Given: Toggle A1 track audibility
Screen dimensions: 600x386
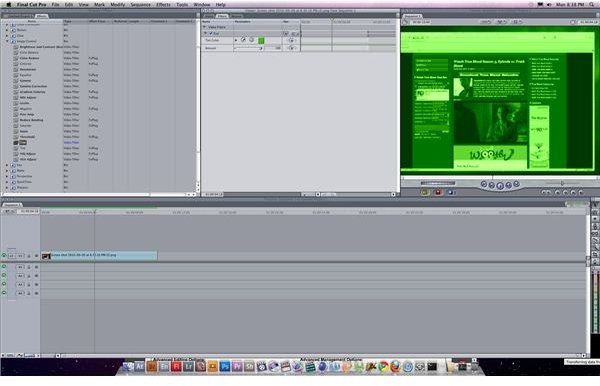Looking at the screenshot, I should pos(4,267).
